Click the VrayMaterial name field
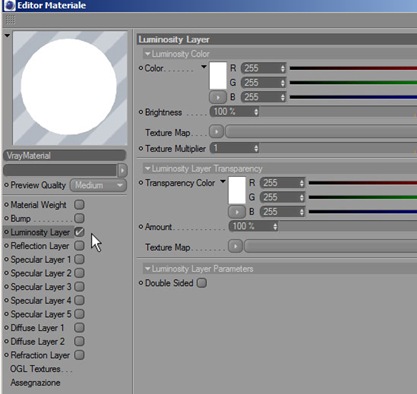This screenshot has height=394, width=417. pyautogui.click(x=65, y=156)
